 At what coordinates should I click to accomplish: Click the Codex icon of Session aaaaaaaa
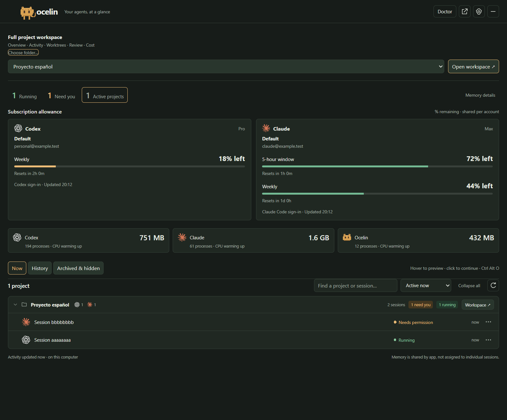pyautogui.click(x=26, y=340)
